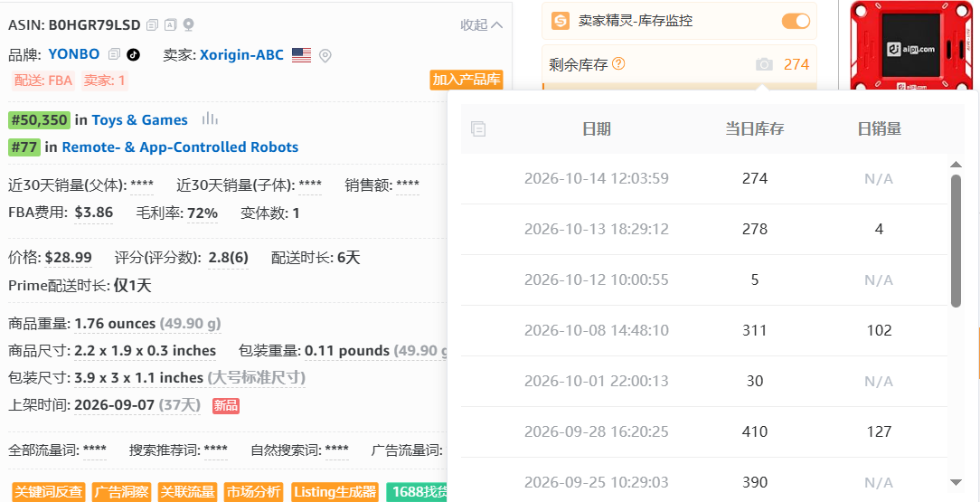The width and height of the screenshot is (980, 502).
Task: Copy the inventory table data
Action: [x=478, y=129]
